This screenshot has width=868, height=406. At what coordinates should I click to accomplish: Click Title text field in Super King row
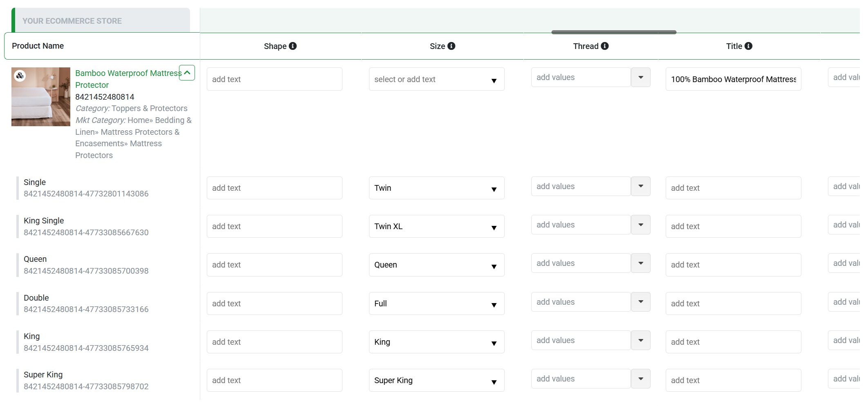tap(733, 380)
